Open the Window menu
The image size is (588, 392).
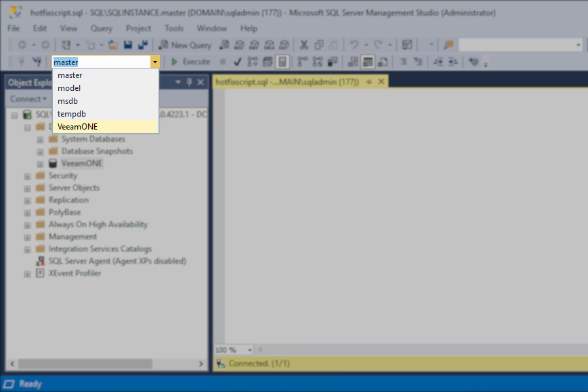pos(212,28)
